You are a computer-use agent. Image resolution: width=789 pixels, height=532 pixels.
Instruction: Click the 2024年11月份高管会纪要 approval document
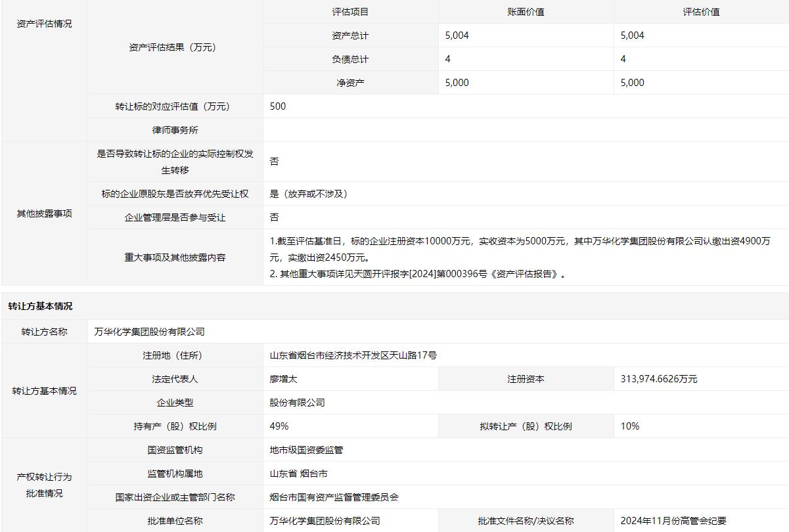coord(673,521)
